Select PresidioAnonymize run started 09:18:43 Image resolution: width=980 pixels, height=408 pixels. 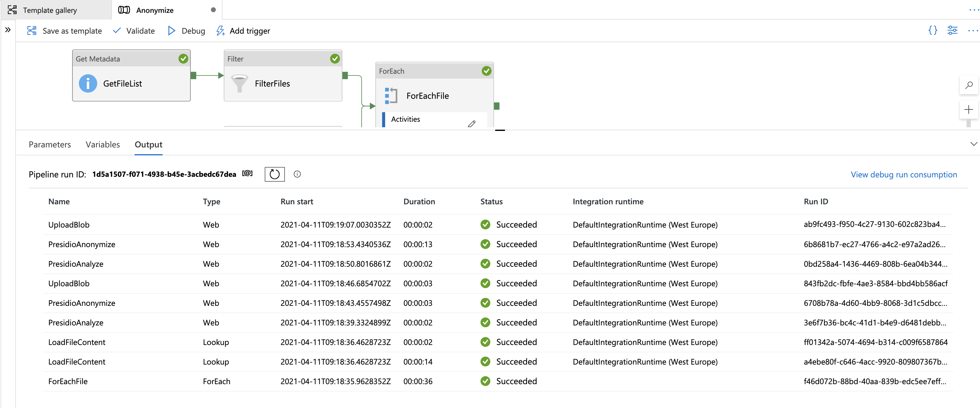[x=498, y=303]
